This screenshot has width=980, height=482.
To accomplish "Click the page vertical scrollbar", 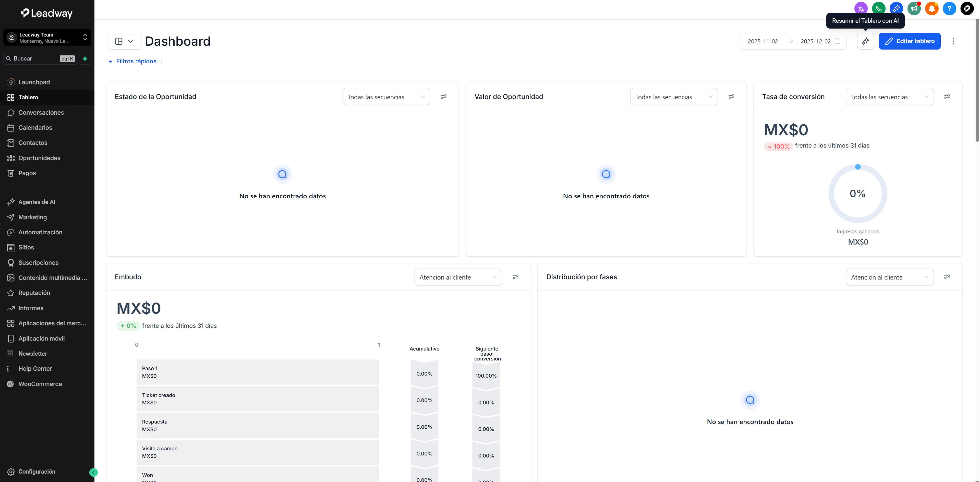I will pyautogui.click(x=977, y=80).
